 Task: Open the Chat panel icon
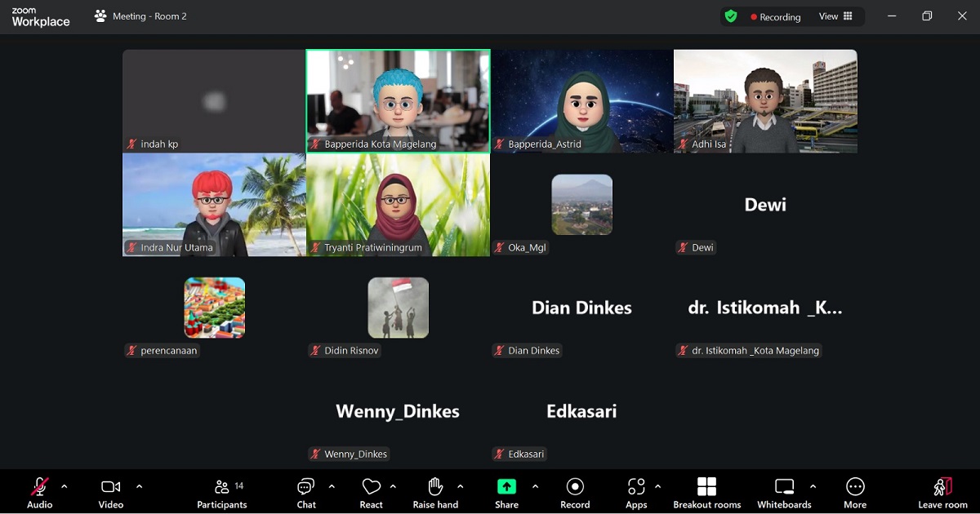click(x=306, y=486)
